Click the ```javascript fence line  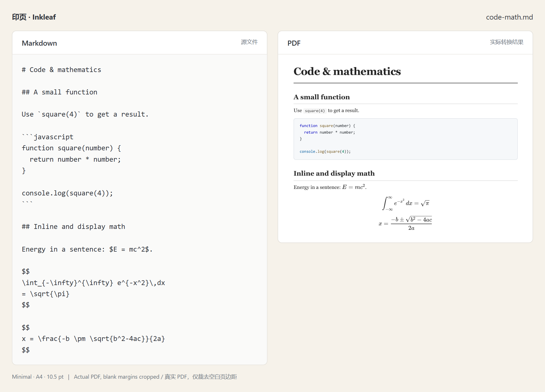(48, 137)
